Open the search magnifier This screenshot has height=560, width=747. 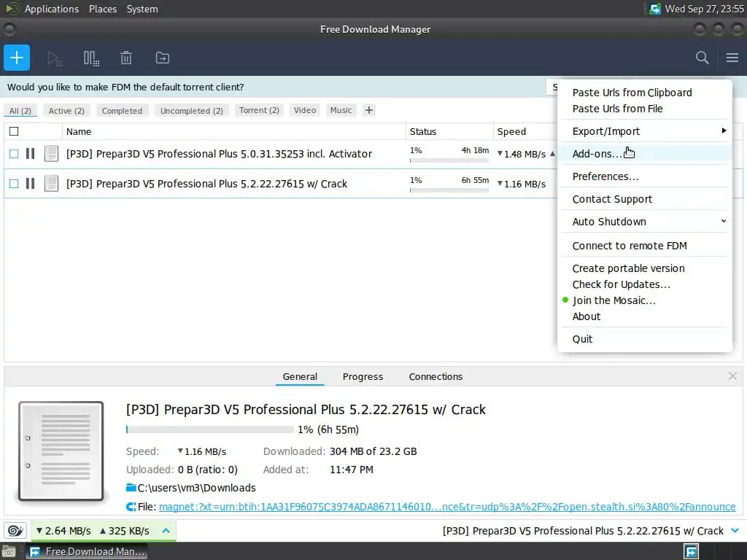(702, 58)
